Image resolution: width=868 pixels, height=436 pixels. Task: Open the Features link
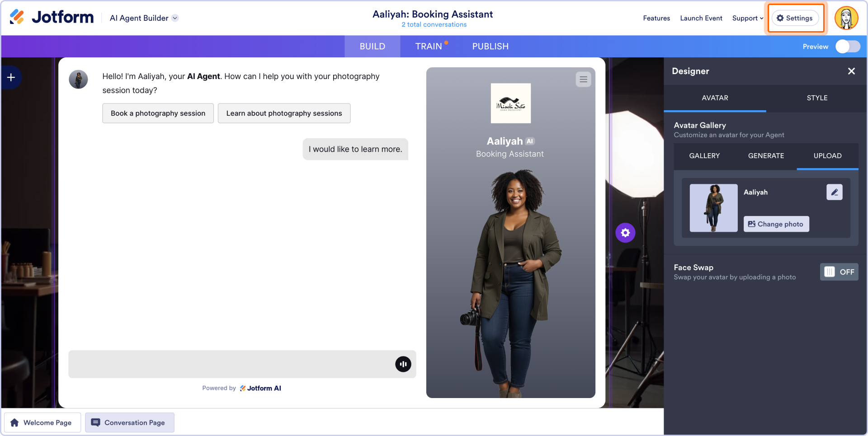656,18
